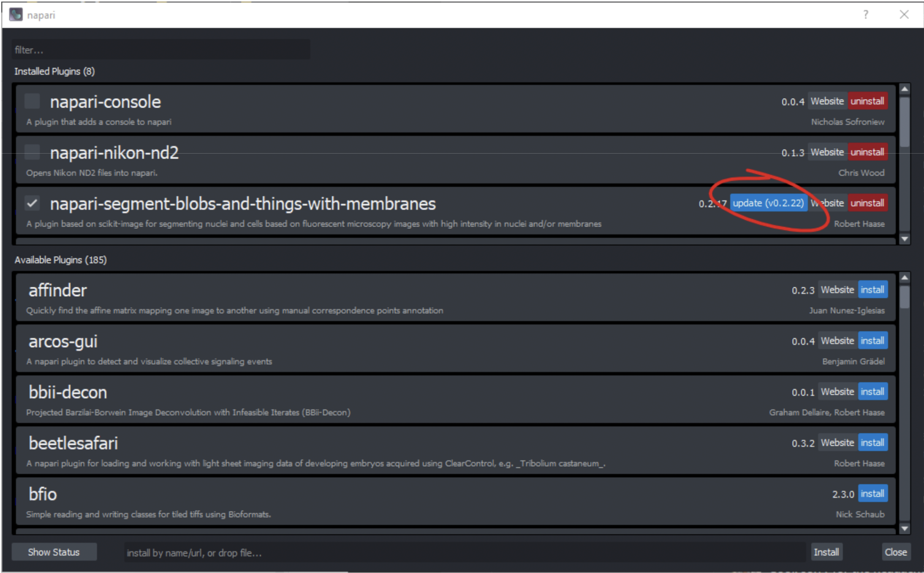This screenshot has height=573, width=924.
Task: Click 'Available Plugins (185)' heading
Action: [60, 260]
